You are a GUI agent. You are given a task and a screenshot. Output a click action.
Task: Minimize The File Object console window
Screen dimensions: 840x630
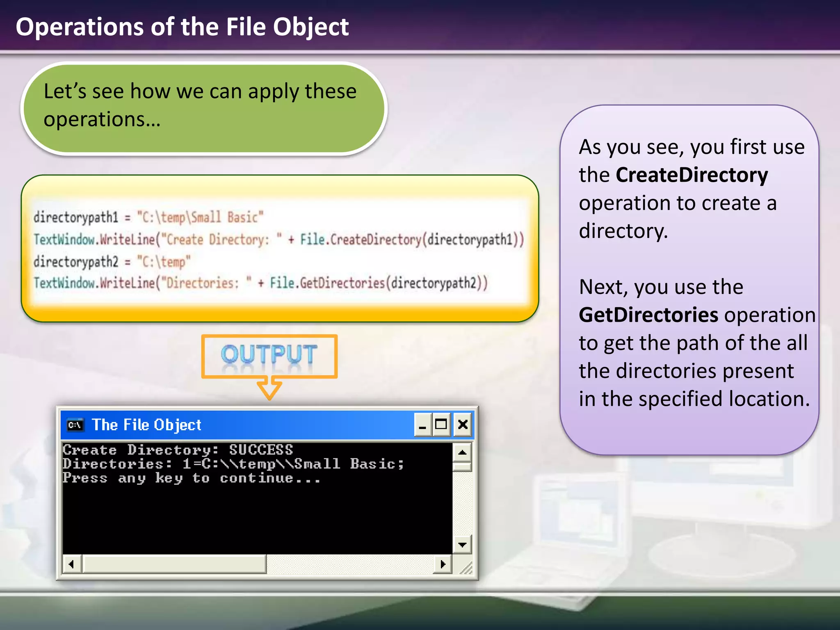(x=422, y=425)
